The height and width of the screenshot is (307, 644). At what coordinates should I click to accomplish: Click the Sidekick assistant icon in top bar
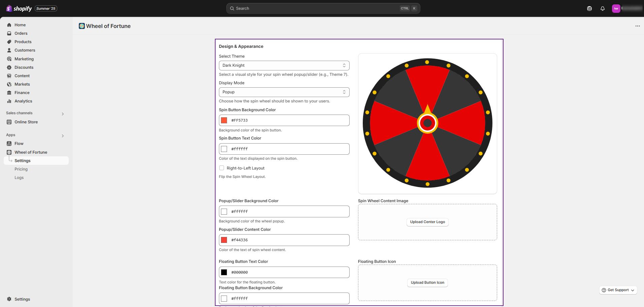(x=589, y=8)
